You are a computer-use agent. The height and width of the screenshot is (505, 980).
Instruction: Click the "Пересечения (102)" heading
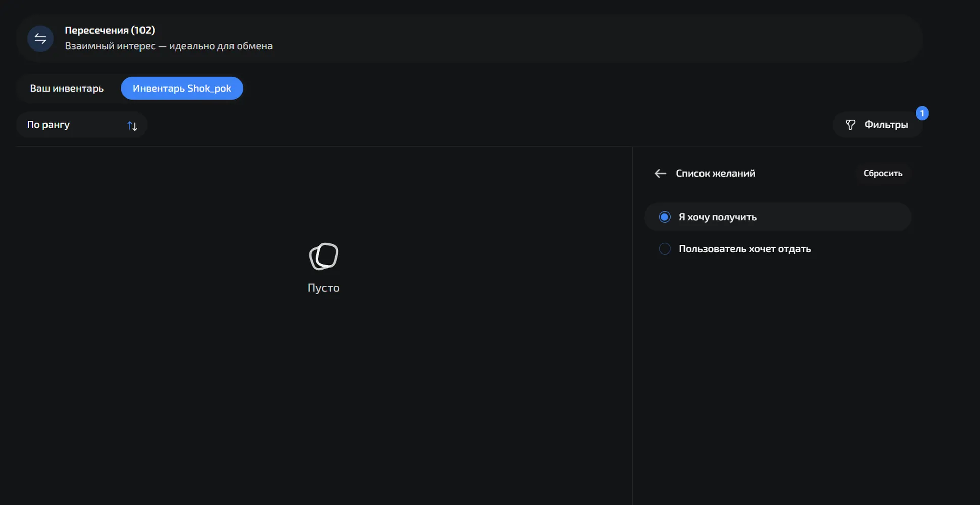[x=110, y=30]
